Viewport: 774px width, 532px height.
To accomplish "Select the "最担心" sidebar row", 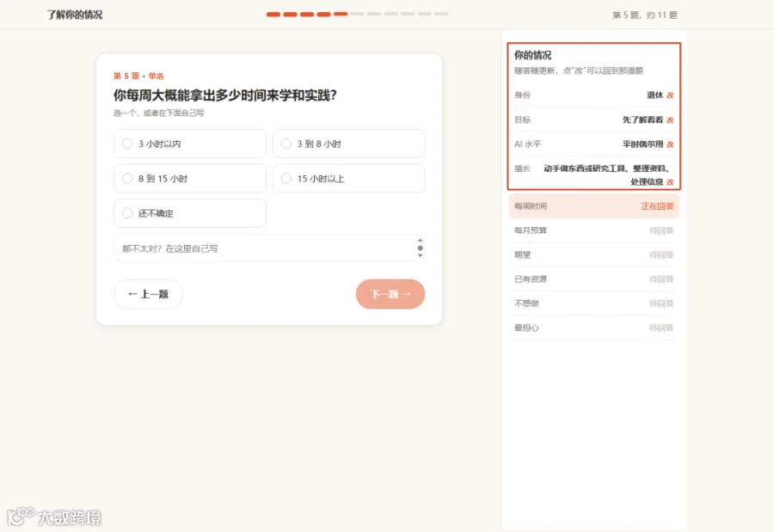I will [x=593, y=327].
